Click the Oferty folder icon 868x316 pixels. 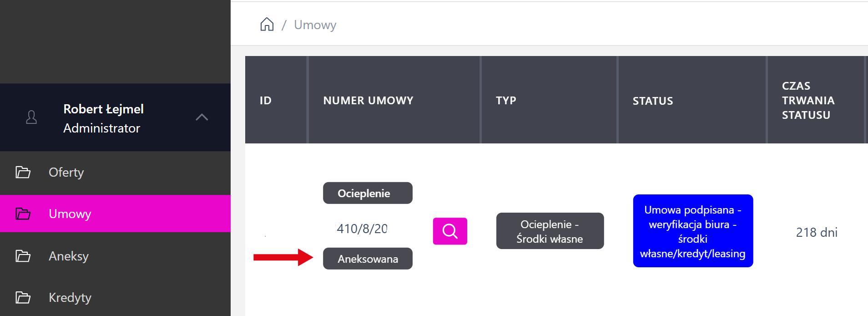tap(23, 172)
